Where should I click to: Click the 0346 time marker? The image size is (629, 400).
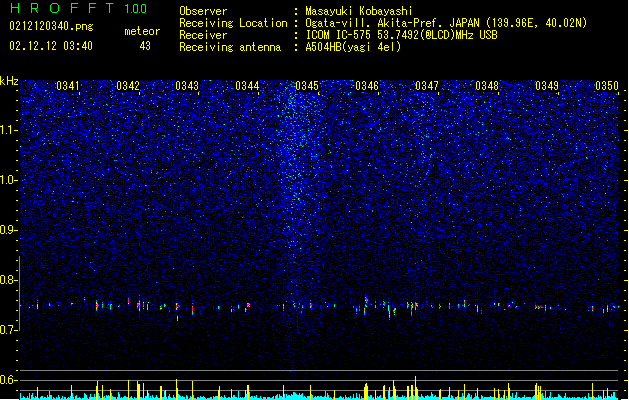pyautogui.click(x=367, y=86)
